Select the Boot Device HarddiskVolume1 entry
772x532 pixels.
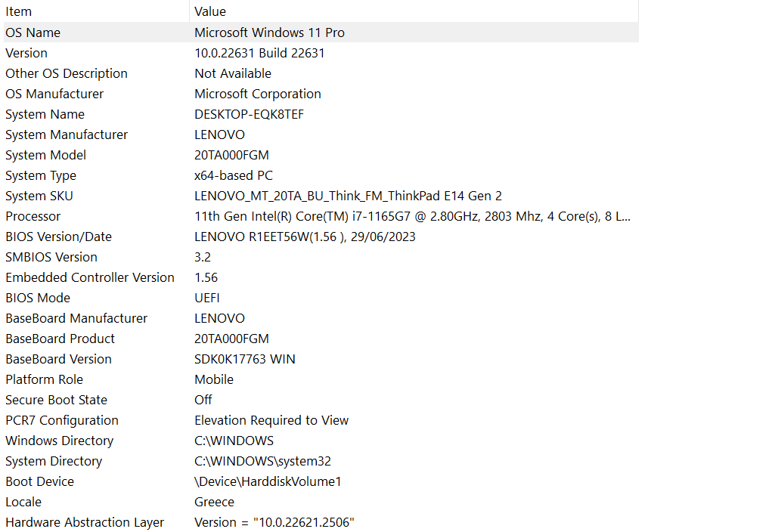(268, 481)
